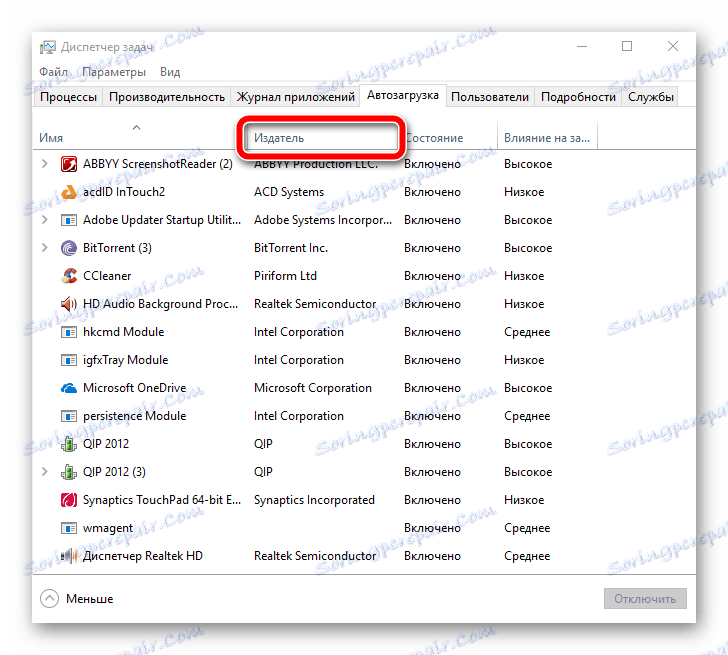Click the QIP 2012 (3) icon
Image resolution: width=728 pixels, height=655 pixels.
pyautogui.click(x=69, y=472)
